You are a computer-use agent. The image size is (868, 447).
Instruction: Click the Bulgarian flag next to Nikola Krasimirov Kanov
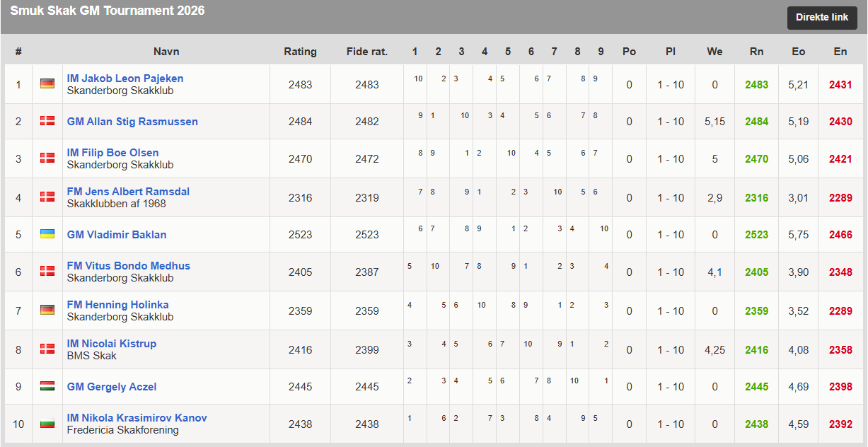pyautogui.click(x=47, y=423)
